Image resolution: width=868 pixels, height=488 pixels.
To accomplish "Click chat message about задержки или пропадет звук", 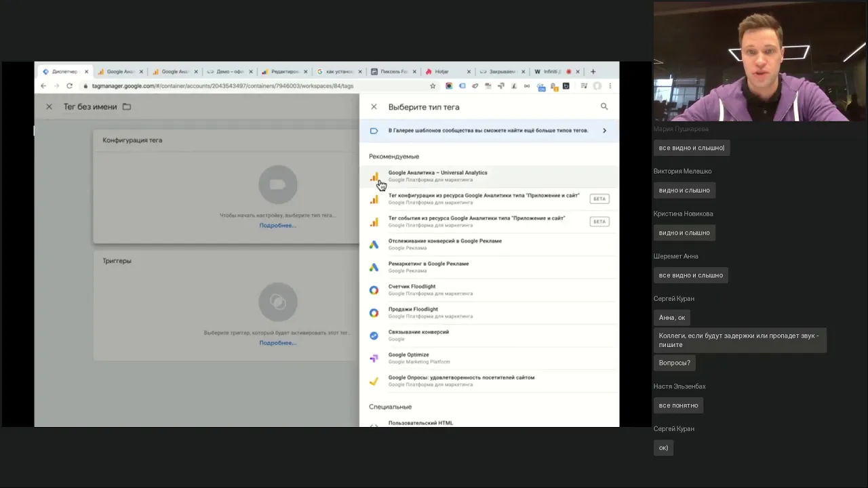I will click(740, 340).
